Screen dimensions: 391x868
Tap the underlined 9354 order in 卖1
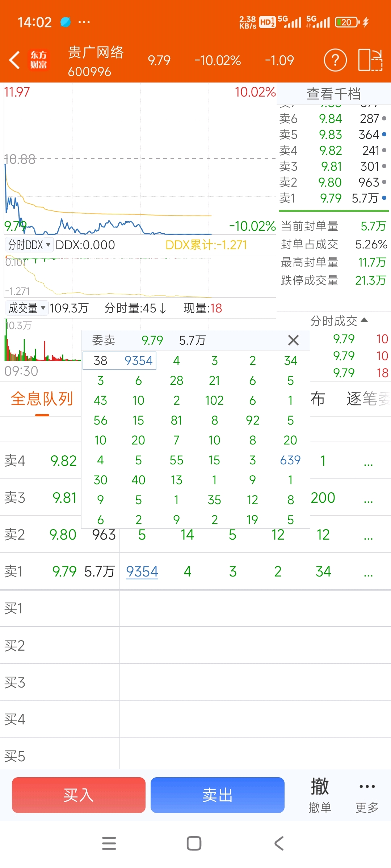point(142,571)
